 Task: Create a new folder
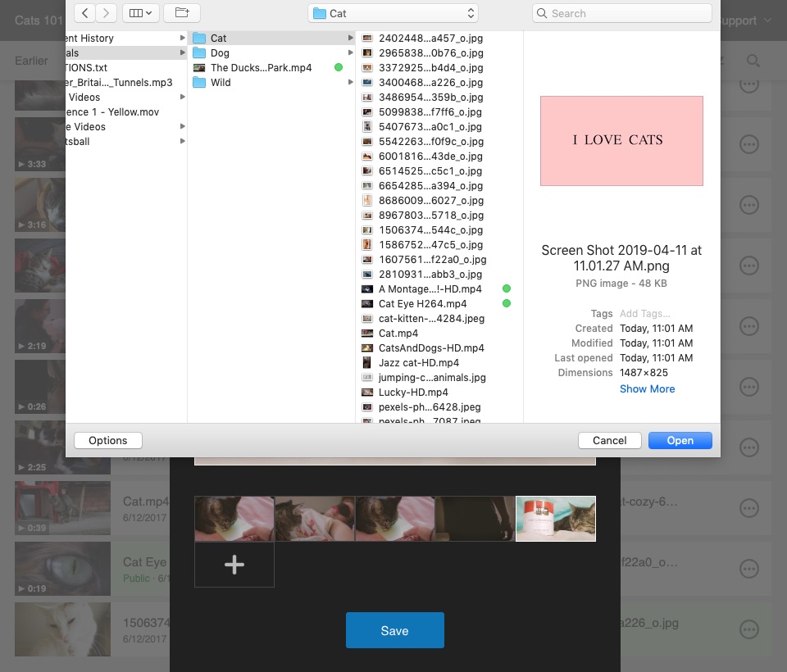(x=182, y=13)
